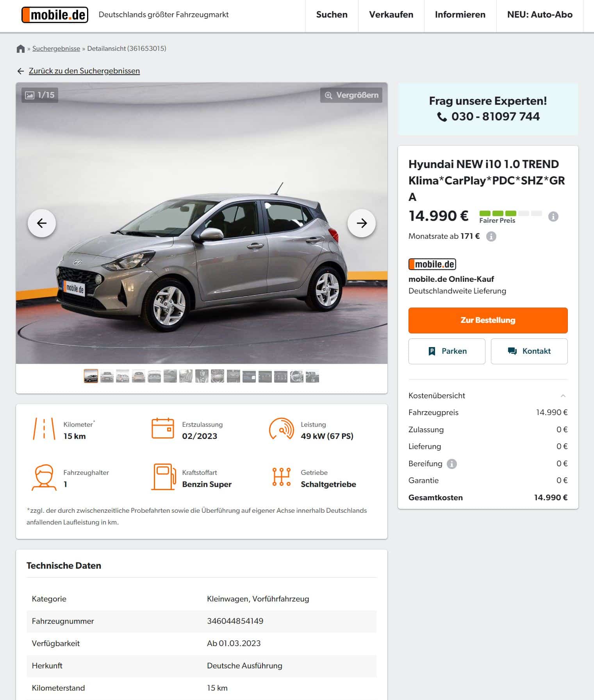Image resolution: width=594 pixels, height=700 pixels.
Task: Open the Monatsrate info icon
Action: click(491, 236)
